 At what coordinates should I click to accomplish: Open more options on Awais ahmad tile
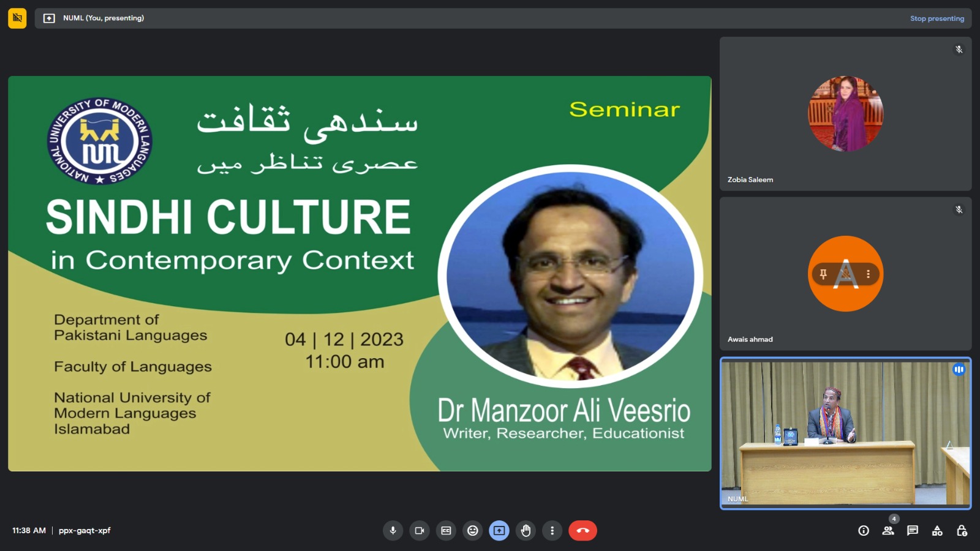coord(868,274)
